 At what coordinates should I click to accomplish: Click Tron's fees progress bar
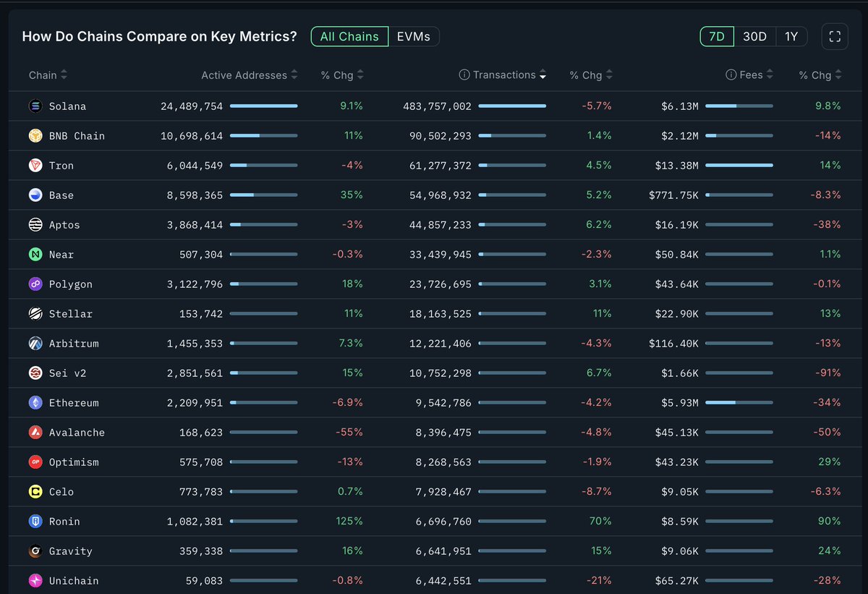739,165
